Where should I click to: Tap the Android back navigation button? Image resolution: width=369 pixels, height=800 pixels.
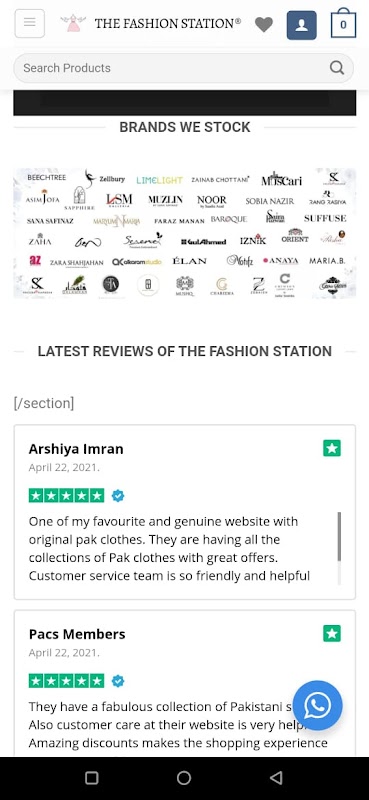[276, 778]
